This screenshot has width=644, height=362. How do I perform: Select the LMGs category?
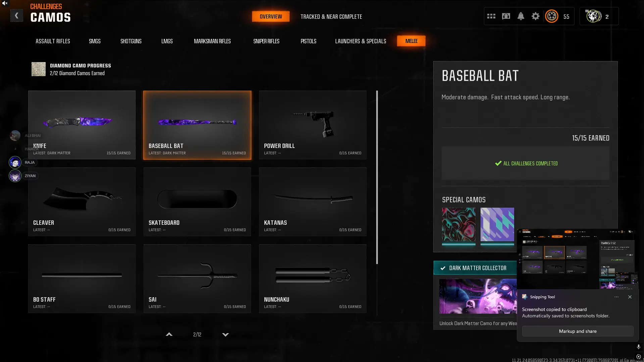pos(167,41)
